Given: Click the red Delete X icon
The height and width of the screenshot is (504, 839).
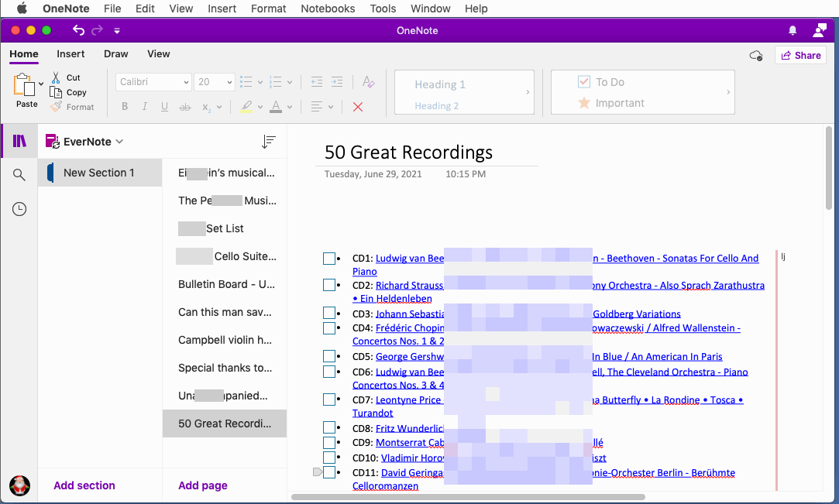Looking at the screenshot, I should click(x=358, y=107).
